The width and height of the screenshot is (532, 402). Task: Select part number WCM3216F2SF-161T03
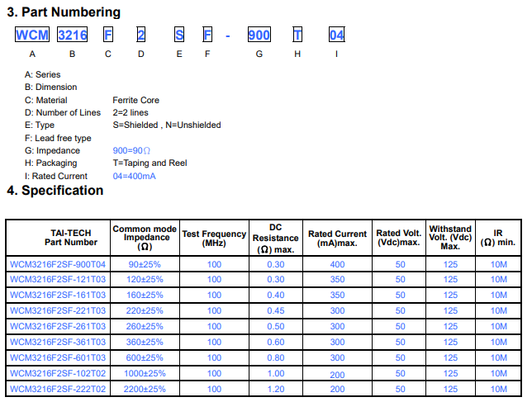tap(58, 295)
